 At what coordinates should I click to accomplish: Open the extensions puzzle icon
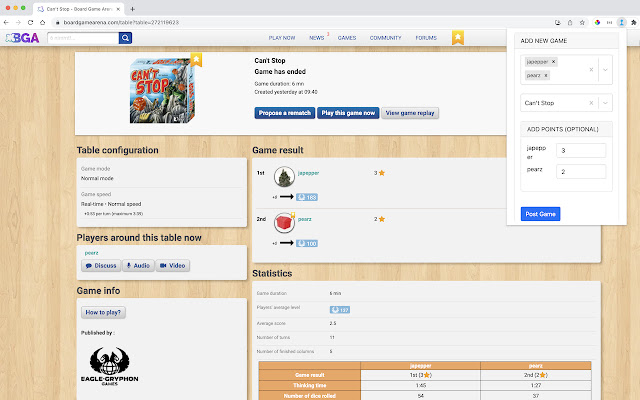(x=633, y=22)
